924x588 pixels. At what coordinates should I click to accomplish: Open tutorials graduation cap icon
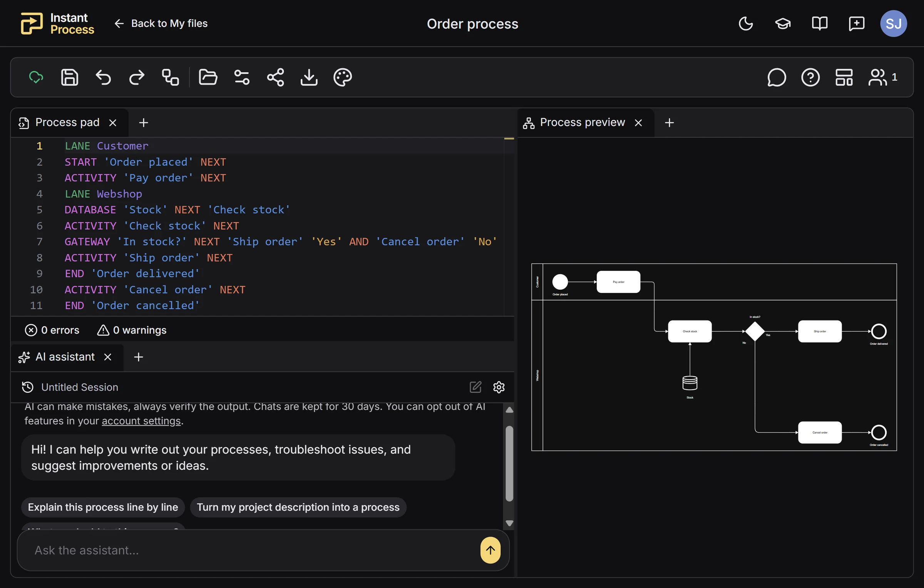[783, 23]
